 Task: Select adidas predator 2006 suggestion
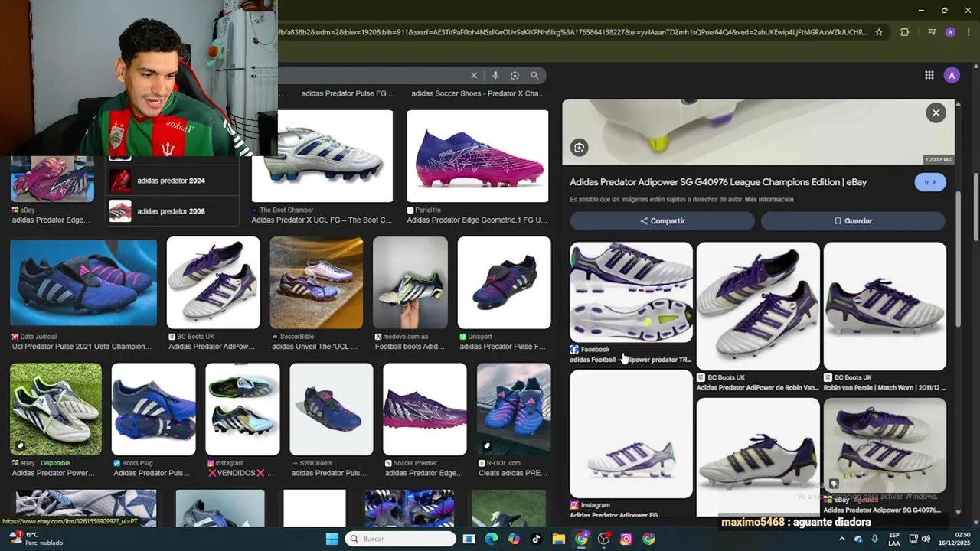[171, 211]
